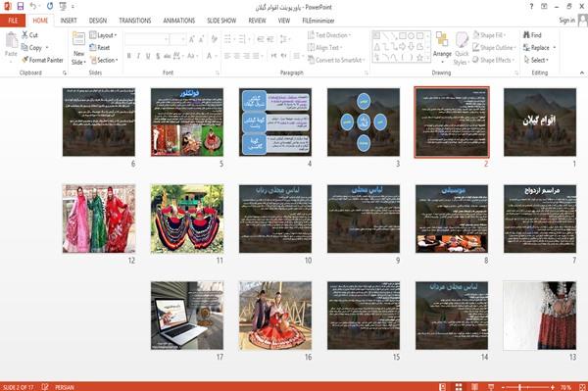Screen dimensions: 588x391
Task: Select slide 11 thumbnail with colorful skirts
Action: click(x=187, y=219)
